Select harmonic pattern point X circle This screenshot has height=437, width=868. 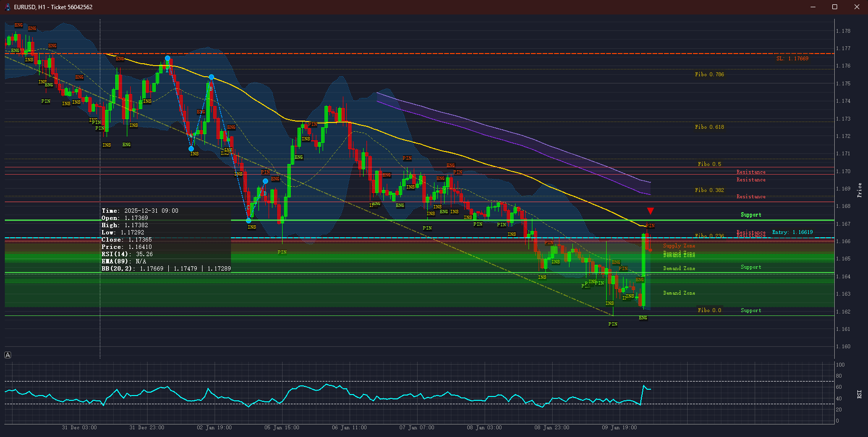pyautogui.click(x=167, y=58)
